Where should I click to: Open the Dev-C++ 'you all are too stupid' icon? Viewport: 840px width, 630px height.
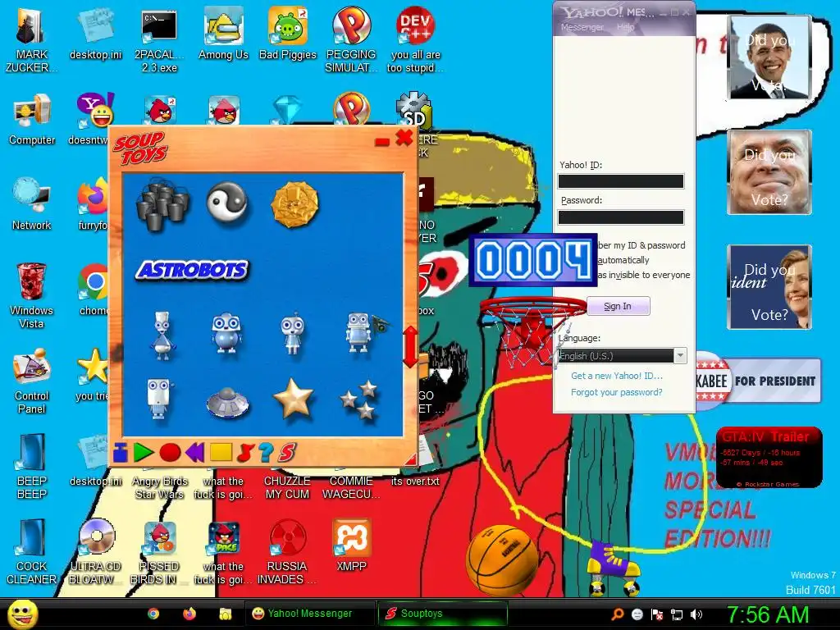(415, 41)
